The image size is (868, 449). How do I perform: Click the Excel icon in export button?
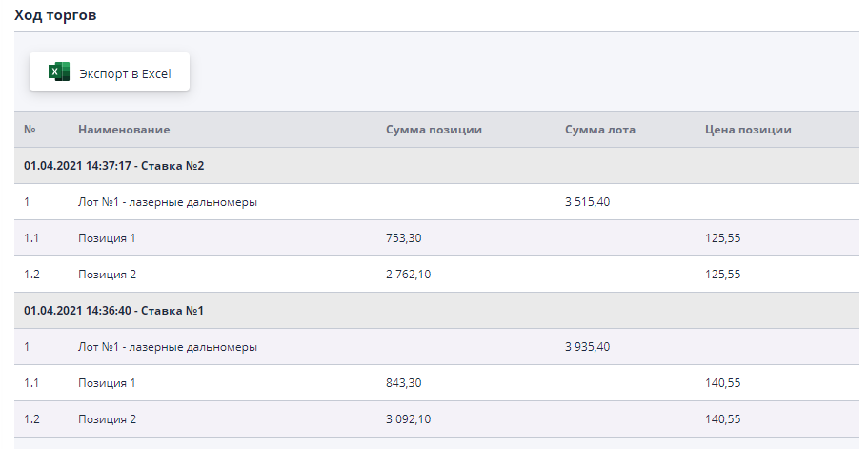(59, 72)
